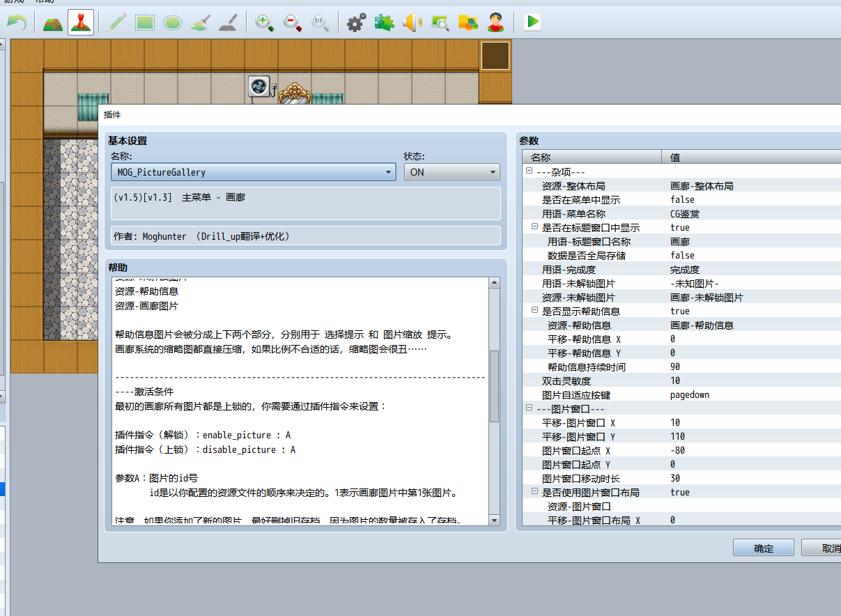Image resolution: width=841 pixels, height=616 pixels.
Task: Collapse the 是否使用图片窗口布局 node
Action: [x=534, y=492]
